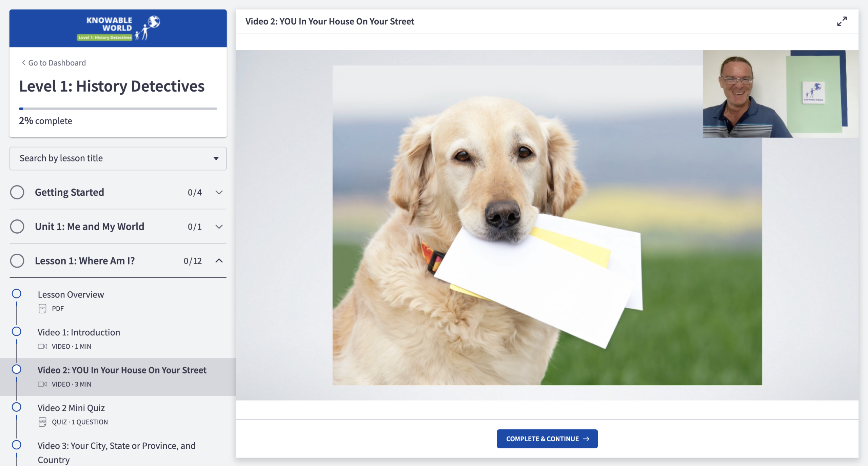868x466 pixels.
Task: Click video camera icon under Video 2
Action: click(x=42, y=384)
